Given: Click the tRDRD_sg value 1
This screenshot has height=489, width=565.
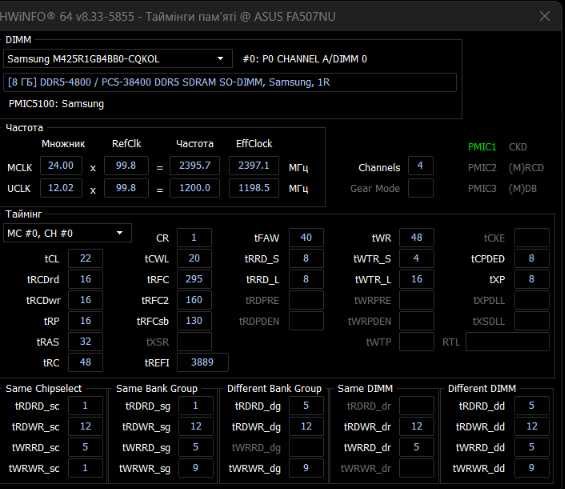Looking at the screenshot, I should coord(196,406).
